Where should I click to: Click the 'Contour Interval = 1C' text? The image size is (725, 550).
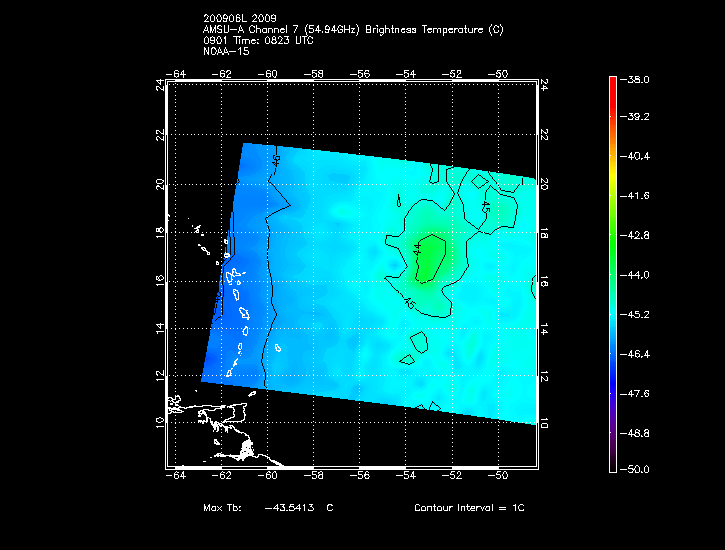[x=469, y=508]
